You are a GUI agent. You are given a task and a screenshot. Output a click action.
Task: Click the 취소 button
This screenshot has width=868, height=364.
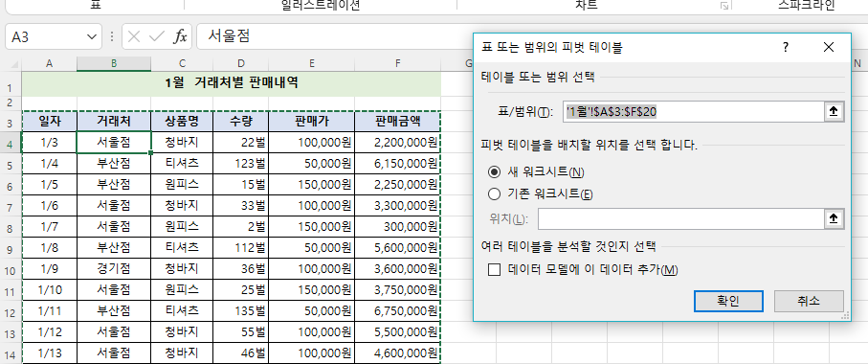coord(809,302)
